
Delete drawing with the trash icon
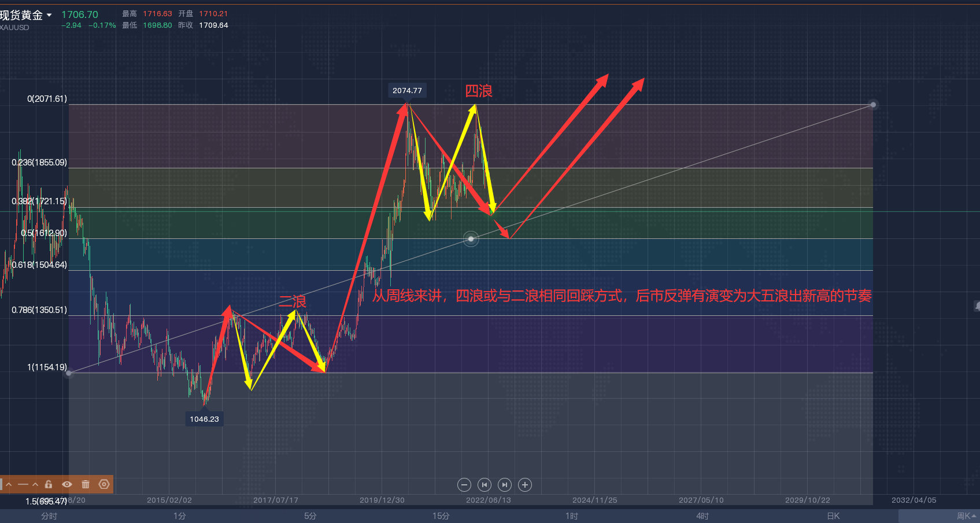[x=86, y=484]
